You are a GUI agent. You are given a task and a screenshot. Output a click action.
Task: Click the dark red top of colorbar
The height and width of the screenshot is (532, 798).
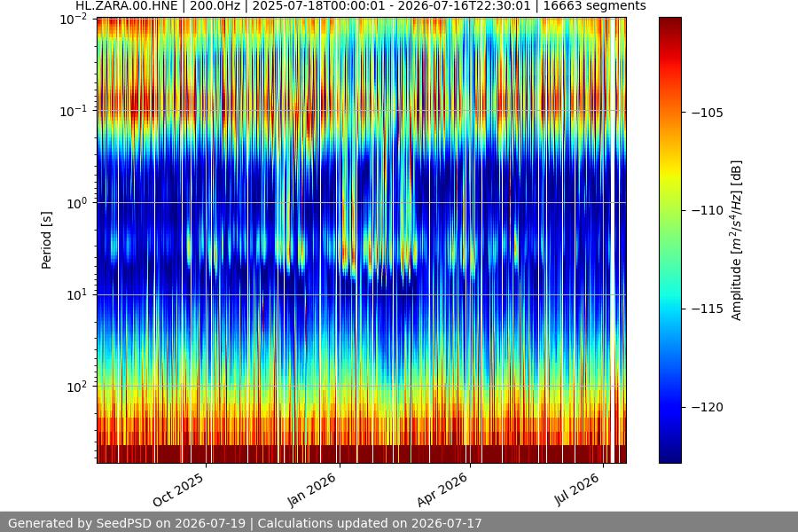(x=669, y=26)
